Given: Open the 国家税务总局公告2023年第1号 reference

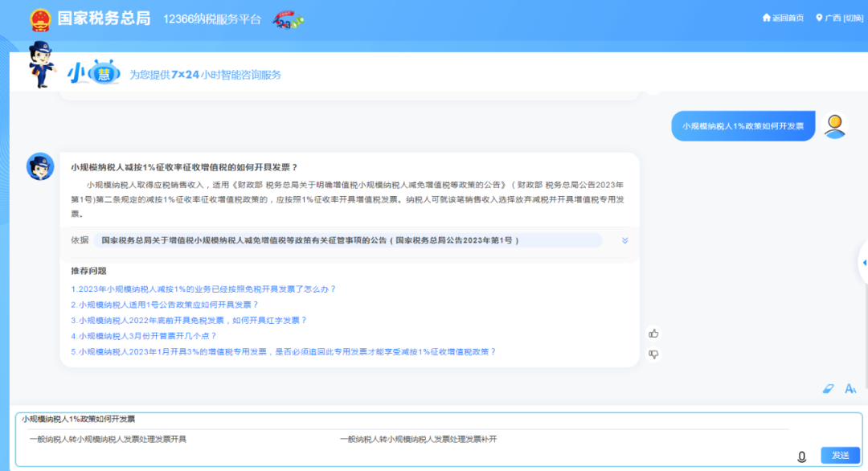Looking at the screenshot, I should coord(348,240).
